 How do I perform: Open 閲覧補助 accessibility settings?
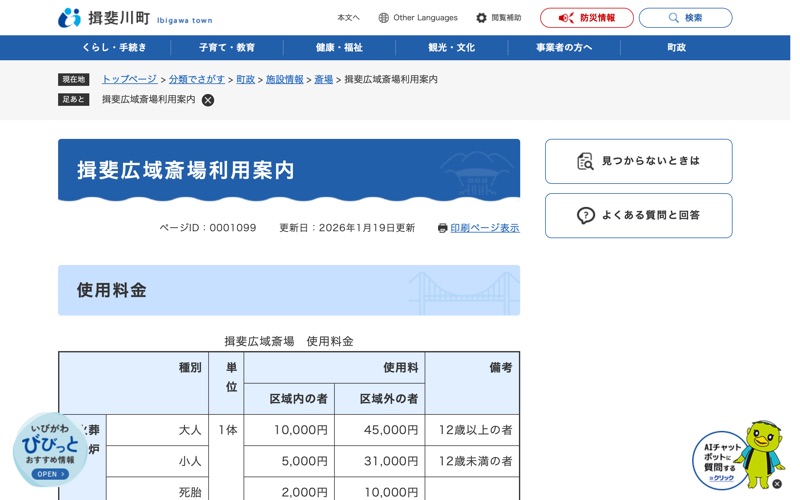click(x=498, y=18)
